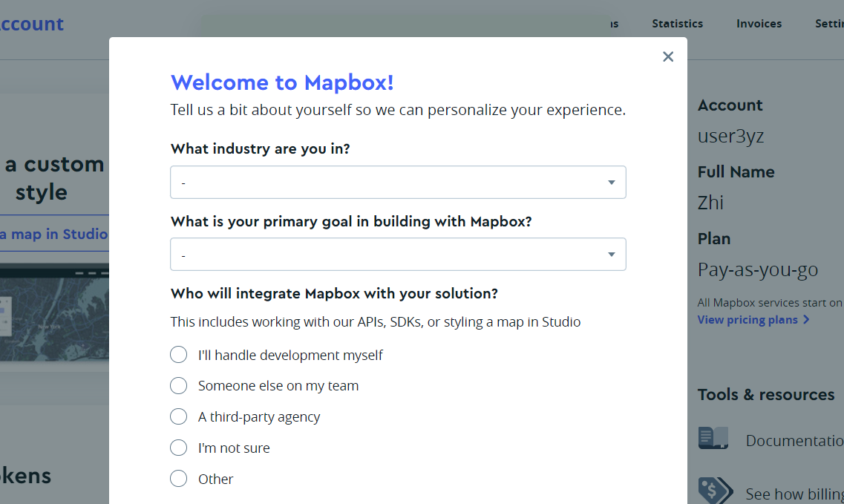Screen dimensions: 844x504
Task: Open the primary goal dropdown
Action: click(x=398, y=254)
